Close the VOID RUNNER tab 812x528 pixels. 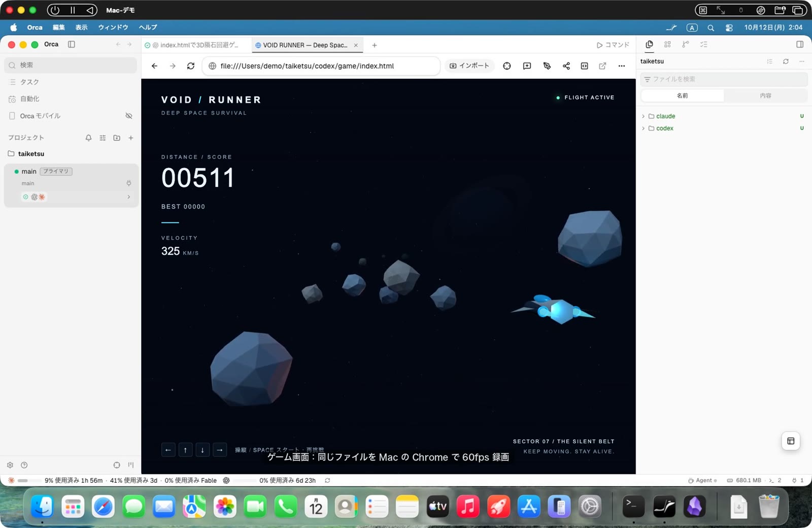tap(356, 45)
